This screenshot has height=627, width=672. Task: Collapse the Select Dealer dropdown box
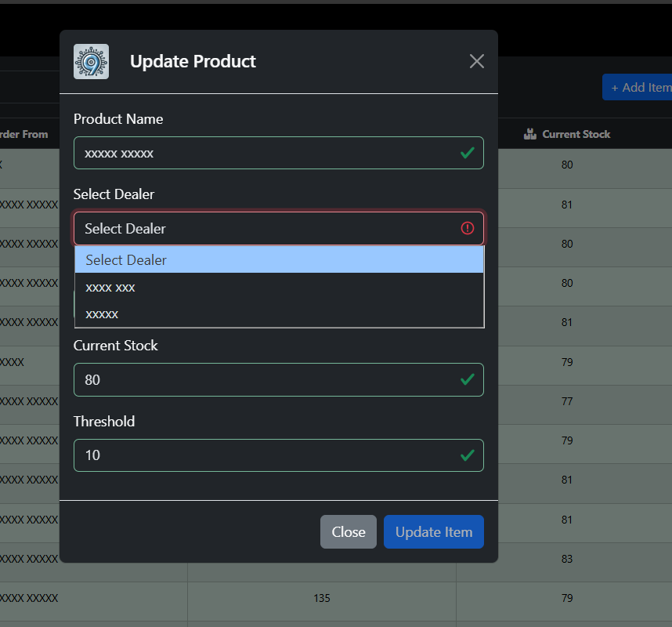(266, 228)
